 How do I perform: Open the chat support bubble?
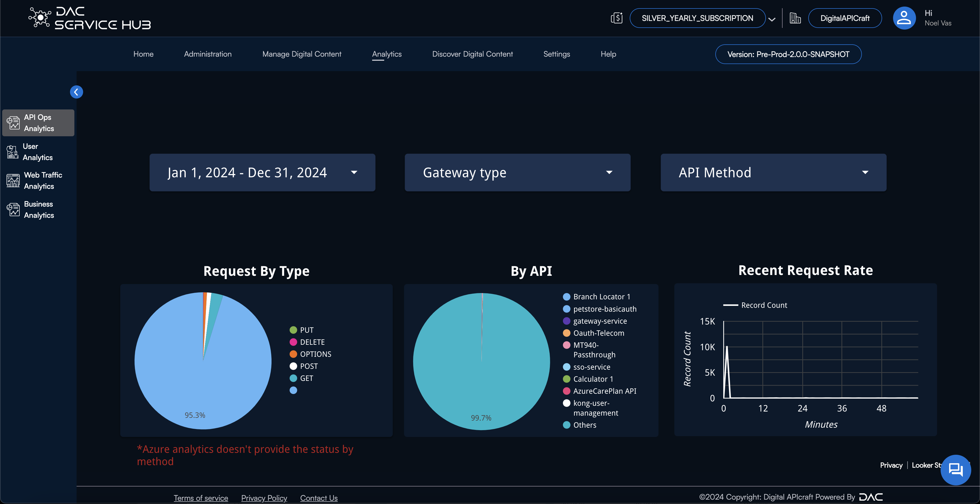[955, 470]
